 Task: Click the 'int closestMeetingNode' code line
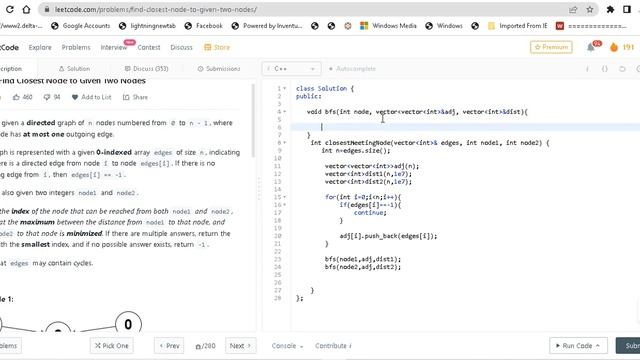[x=430, y=143]
